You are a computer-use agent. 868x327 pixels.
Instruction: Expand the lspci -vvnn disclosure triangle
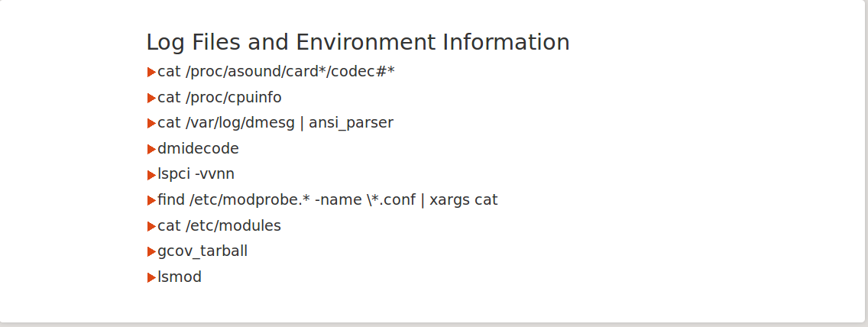151,175
